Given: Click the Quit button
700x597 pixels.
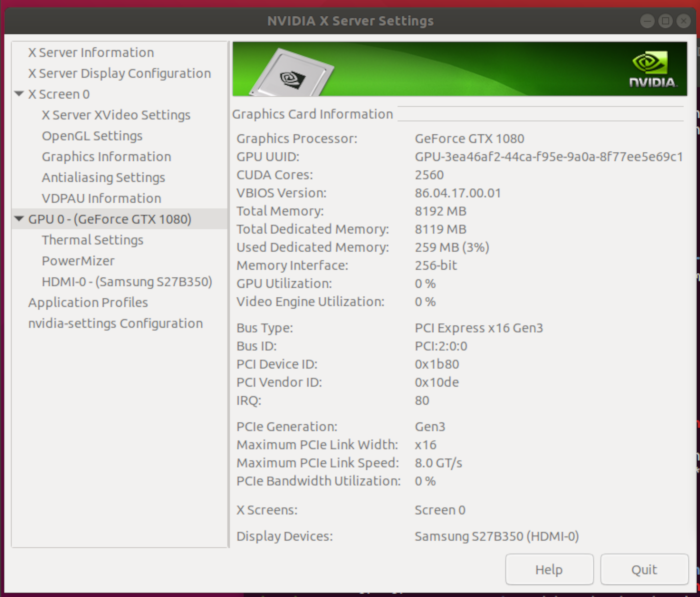Looking at the screenshot, I should click(x=644, y=569).
